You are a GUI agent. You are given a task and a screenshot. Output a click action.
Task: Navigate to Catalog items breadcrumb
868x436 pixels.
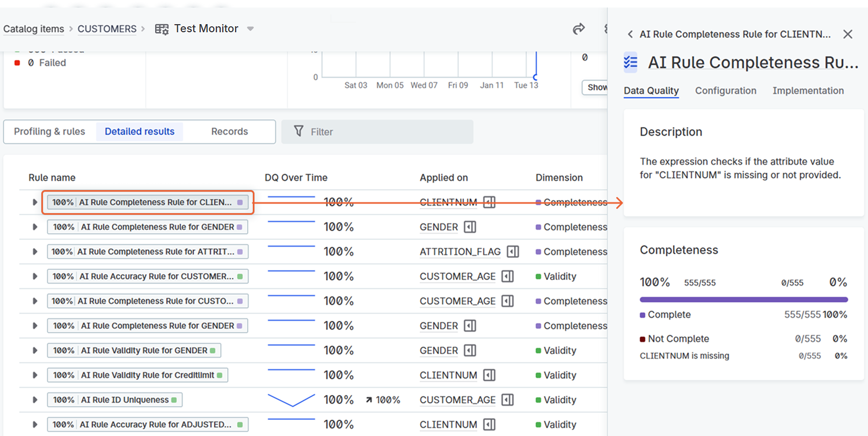click(x=34, y=29)
